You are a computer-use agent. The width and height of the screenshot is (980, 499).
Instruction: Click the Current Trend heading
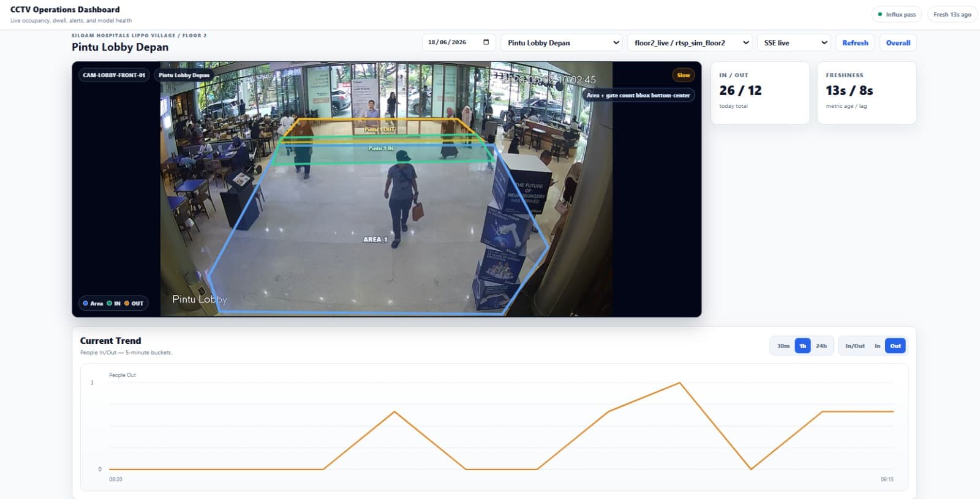coord(110,341)
